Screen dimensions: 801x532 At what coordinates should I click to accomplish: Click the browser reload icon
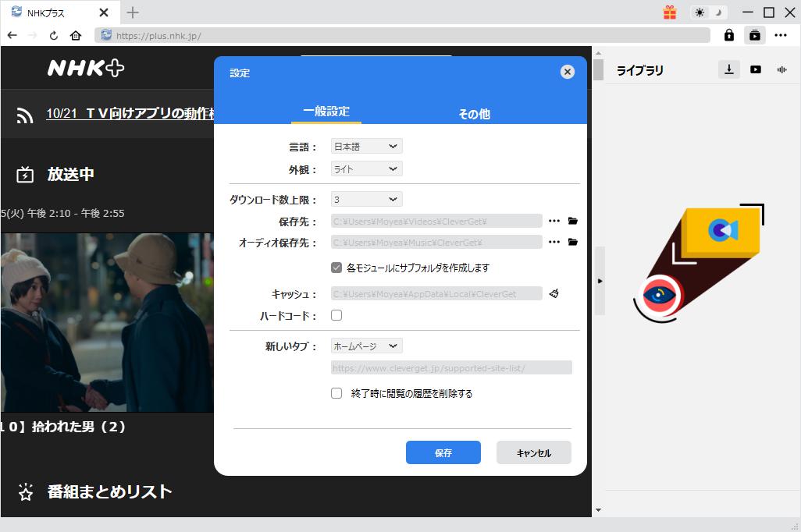54,35
